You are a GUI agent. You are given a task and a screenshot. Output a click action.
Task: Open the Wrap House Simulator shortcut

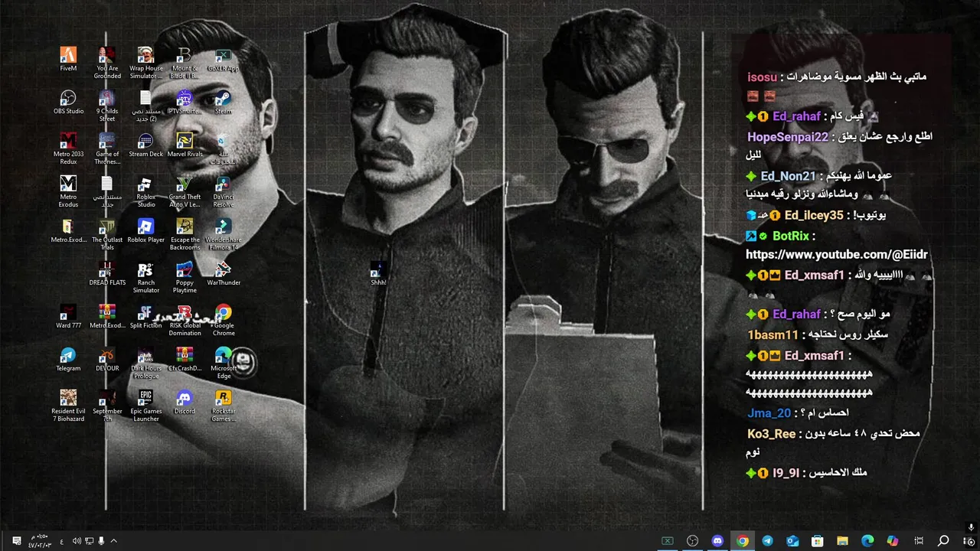click(145, 64)
